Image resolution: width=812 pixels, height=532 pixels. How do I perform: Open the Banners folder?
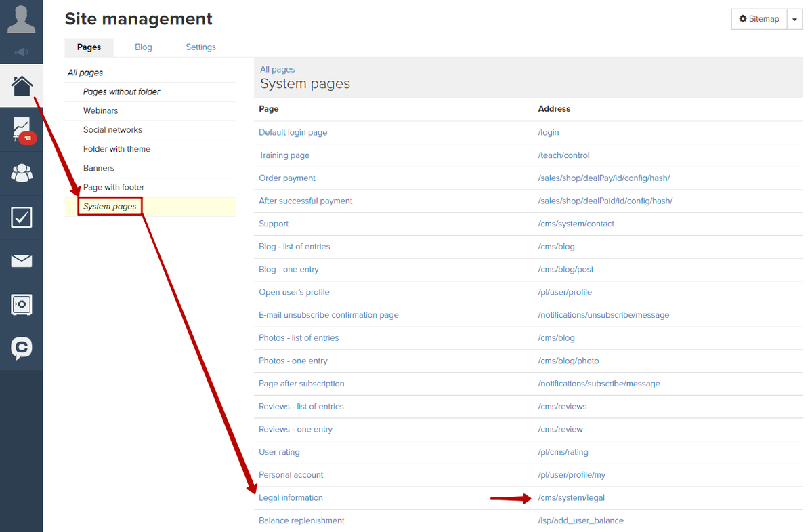98,168
